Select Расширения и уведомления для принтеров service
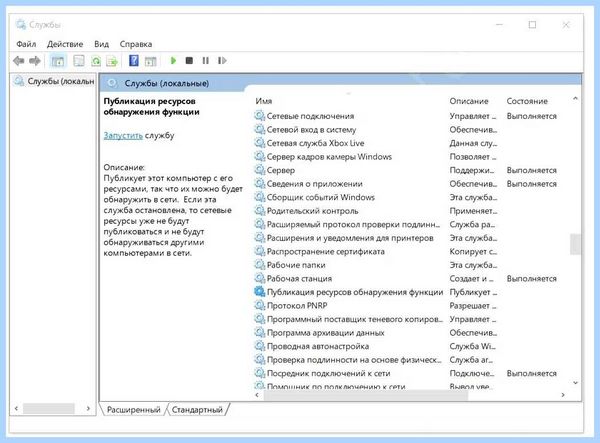600x443 pixels. tap(350, 238)
